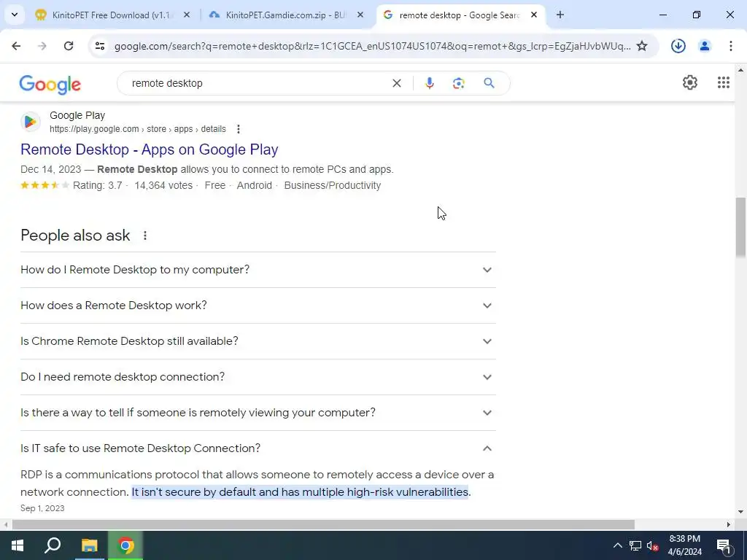Open the taskbar clock and date

click(684, 545)
